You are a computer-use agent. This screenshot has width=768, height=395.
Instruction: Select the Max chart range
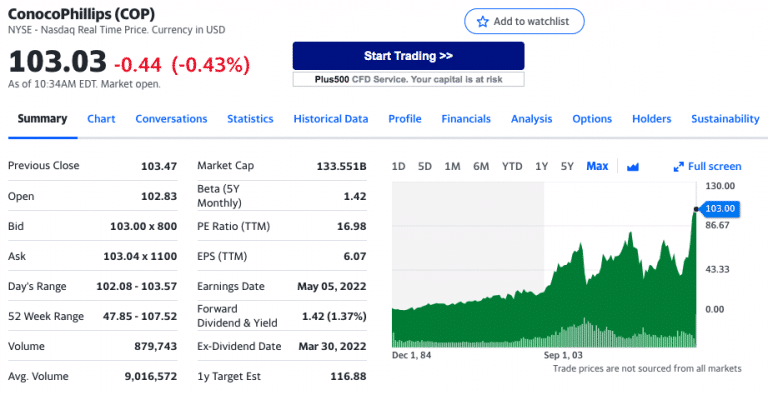(597, 167)
